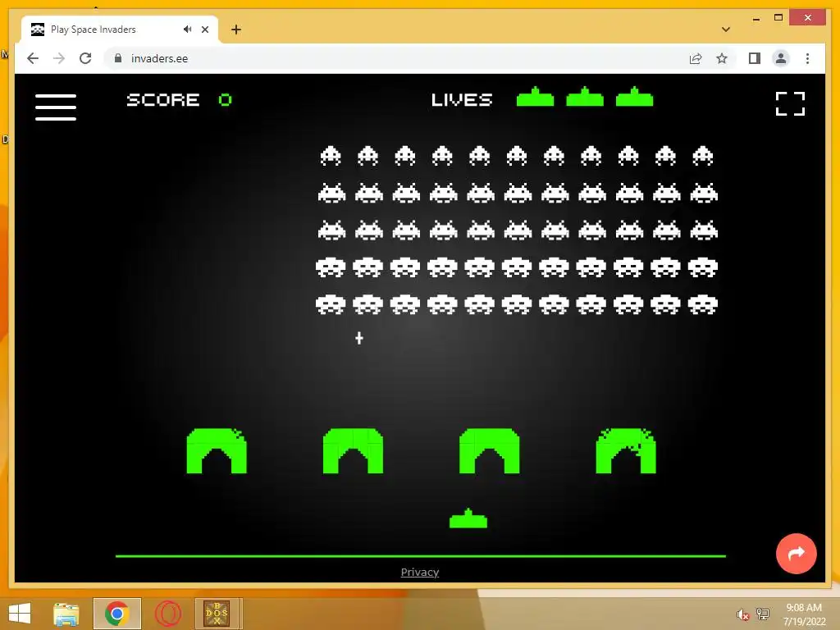Click the LIVES label
Viewport: 840px width, 630px height.
pyautogui.click(x=462, y=100)
